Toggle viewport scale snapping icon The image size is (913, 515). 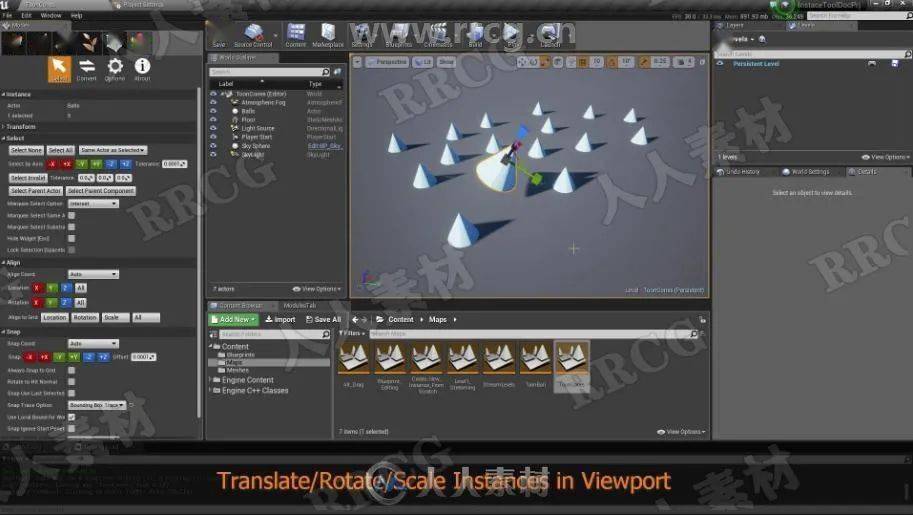645,62
